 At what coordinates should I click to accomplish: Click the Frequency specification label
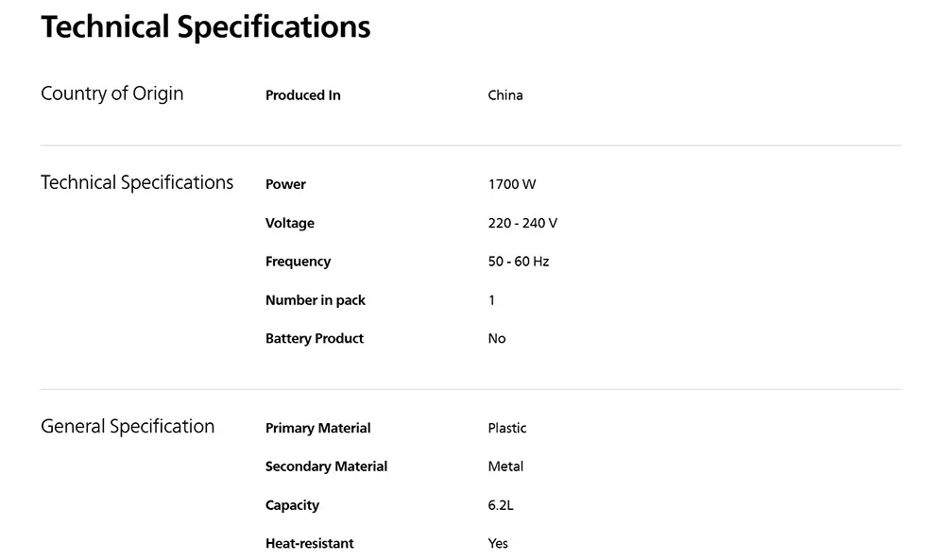point(298,262)
